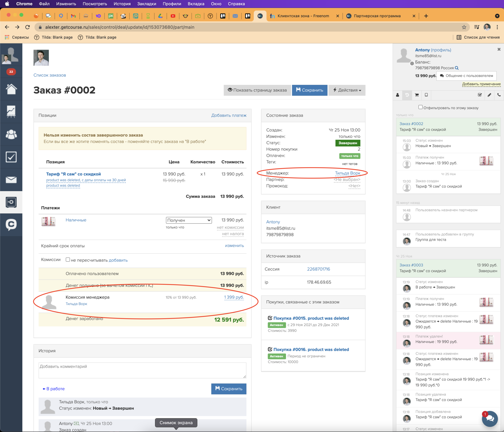Open the sales safe sidebar icon
This screenshot has width=504, height=432.
(x=11, y=202)
